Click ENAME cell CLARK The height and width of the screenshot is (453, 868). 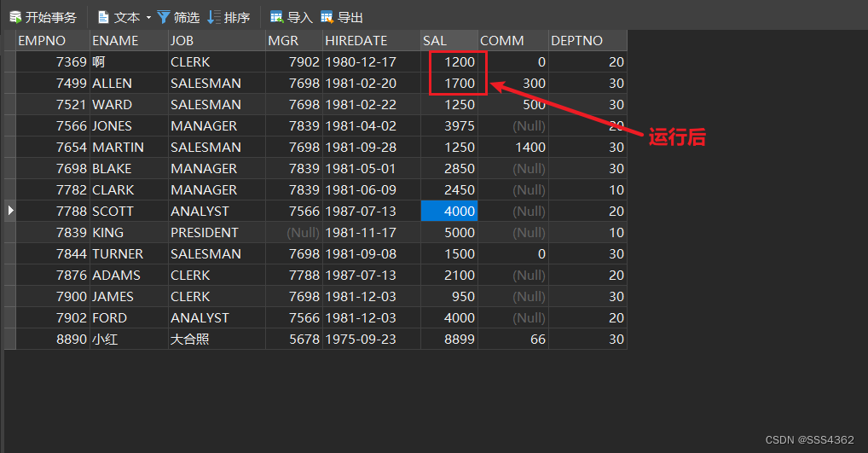coord(129,190)
